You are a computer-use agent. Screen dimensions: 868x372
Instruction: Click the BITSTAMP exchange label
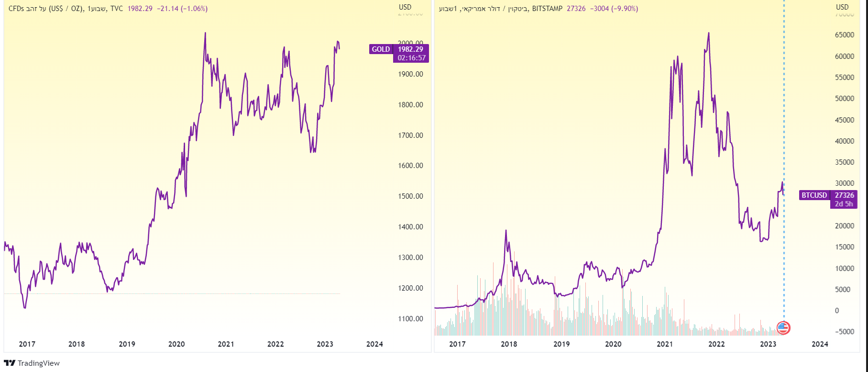tap(547, 9)
